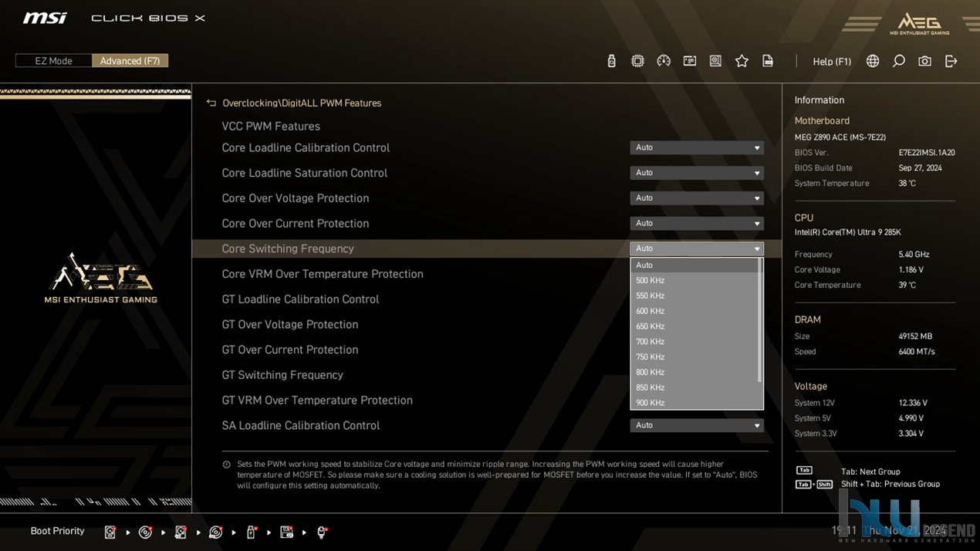Take a screenshot with camera icon

click(924, 61)
